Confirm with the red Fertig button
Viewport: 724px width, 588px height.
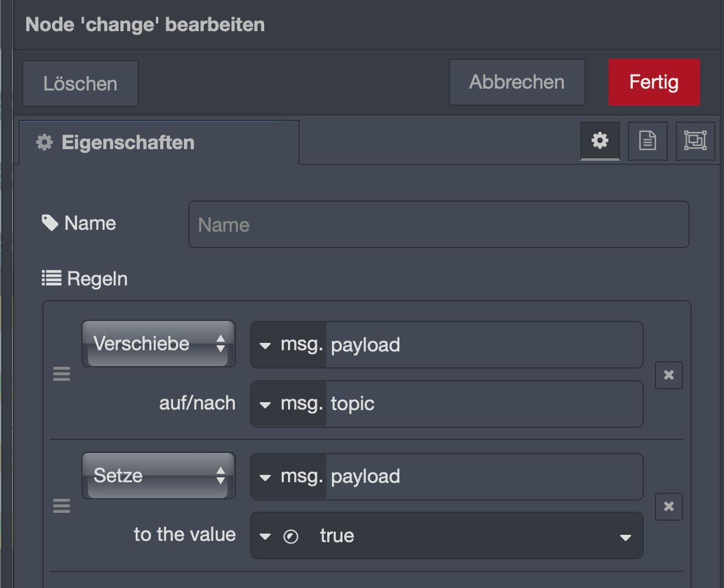click(654, 82)
